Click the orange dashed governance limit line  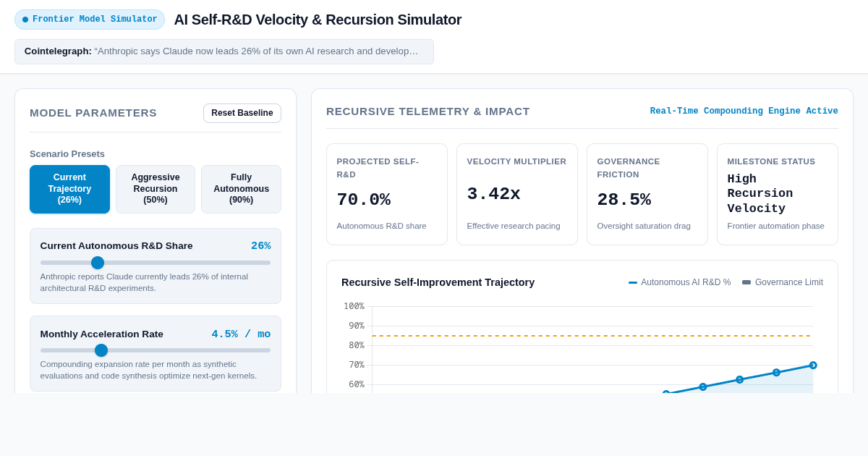[x=592, y=336]
